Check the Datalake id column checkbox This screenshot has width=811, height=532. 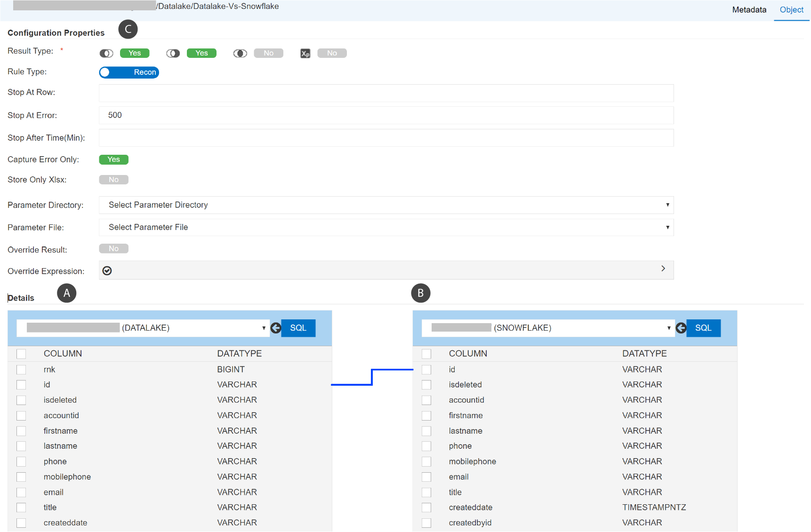click(21, 385)
